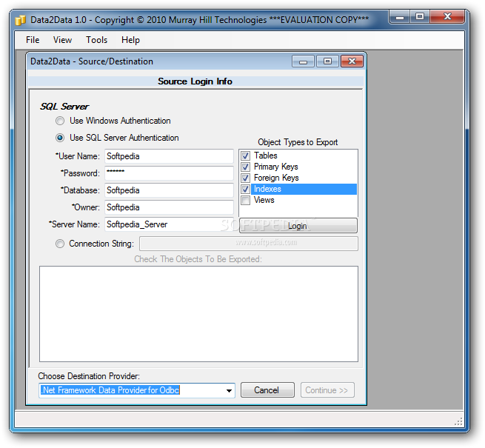Check the Views checkbox

pyautogui.click(x=246, y=200)
